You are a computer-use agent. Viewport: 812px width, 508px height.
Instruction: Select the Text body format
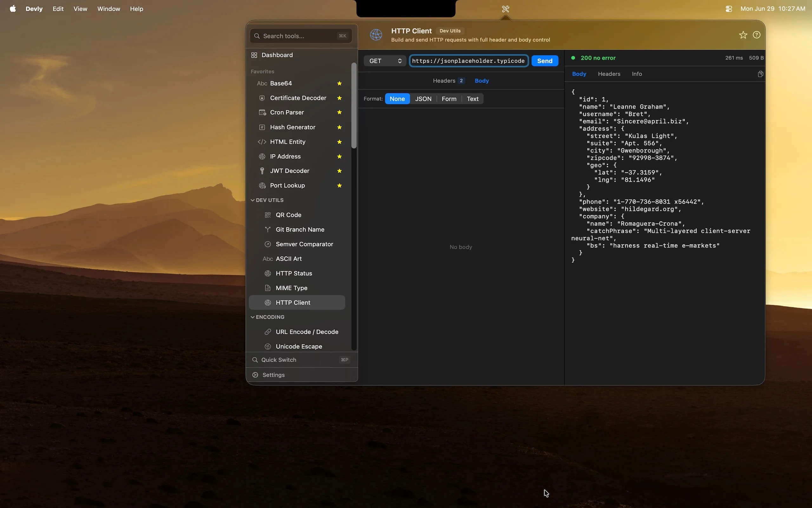472,99
